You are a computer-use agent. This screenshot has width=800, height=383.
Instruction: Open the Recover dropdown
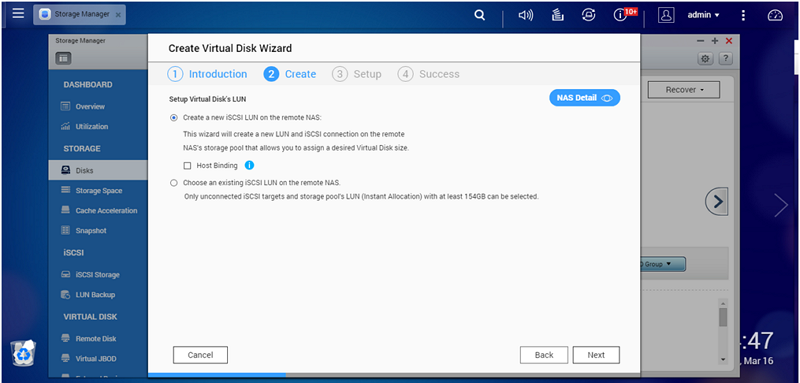pyautogui.click(x=684, y=90)
